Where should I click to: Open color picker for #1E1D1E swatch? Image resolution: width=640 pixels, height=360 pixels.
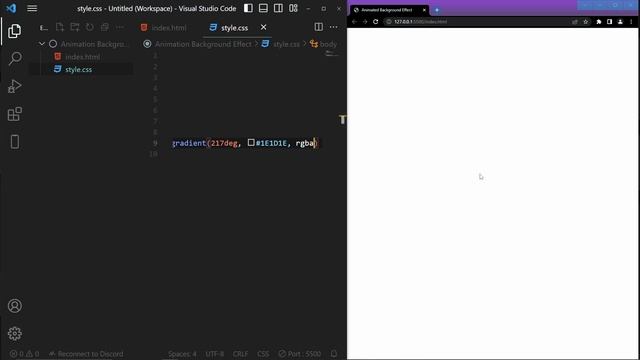click(251, 142)
